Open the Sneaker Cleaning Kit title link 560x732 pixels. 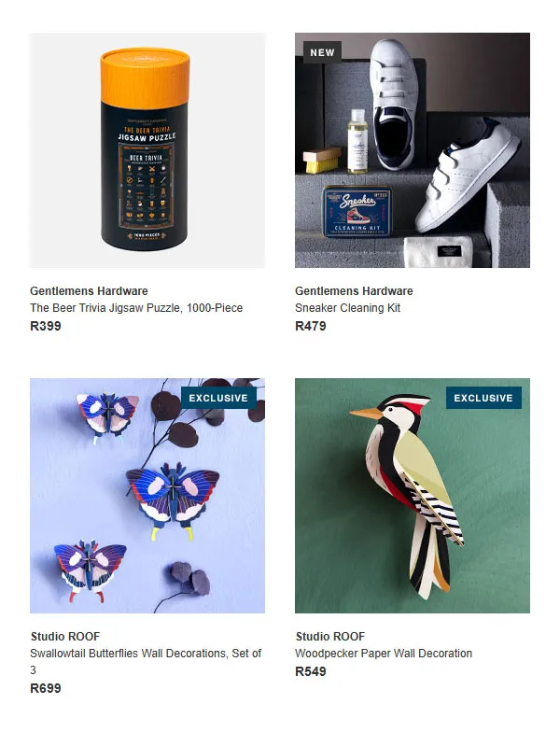click(x=347, y=308)
